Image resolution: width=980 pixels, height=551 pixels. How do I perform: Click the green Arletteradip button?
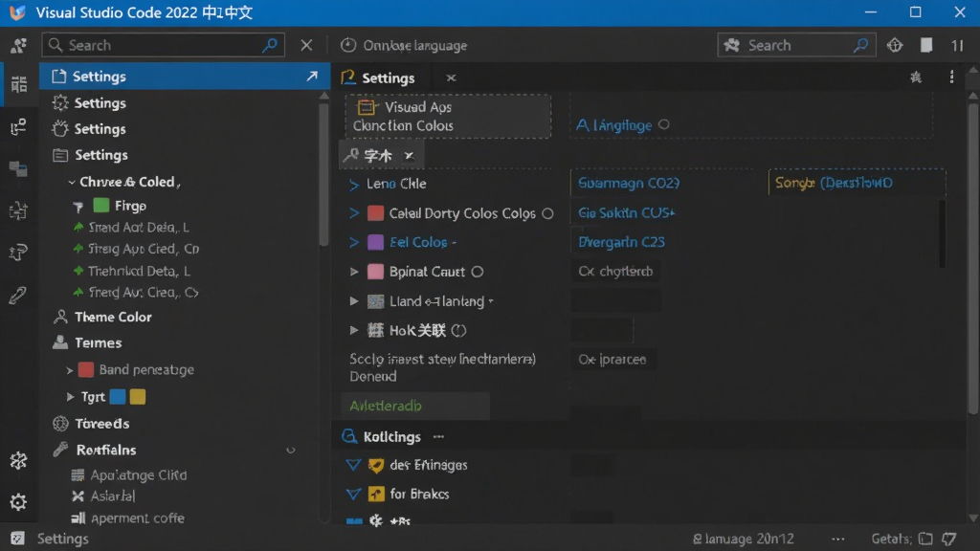(x=415, y=406)
